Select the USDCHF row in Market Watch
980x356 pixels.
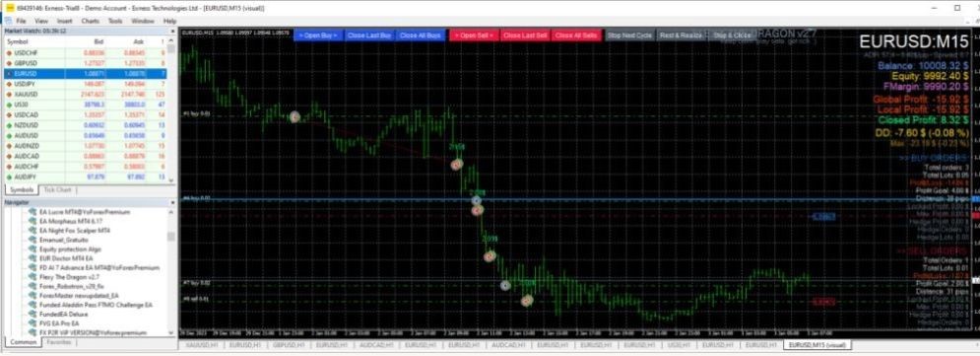pyautogui.click(x=87, y=53)
